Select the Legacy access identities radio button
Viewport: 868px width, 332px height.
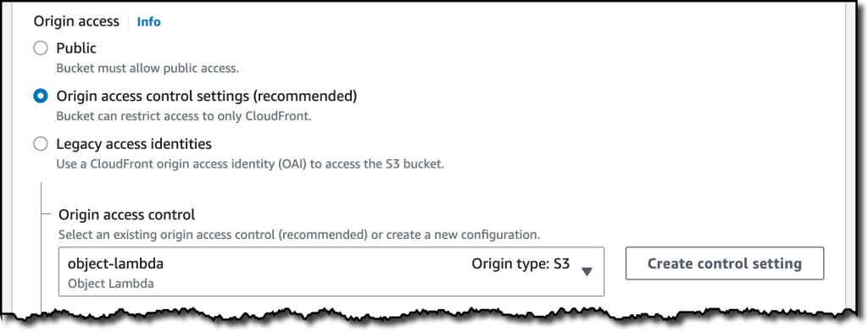tap(41, 145)
